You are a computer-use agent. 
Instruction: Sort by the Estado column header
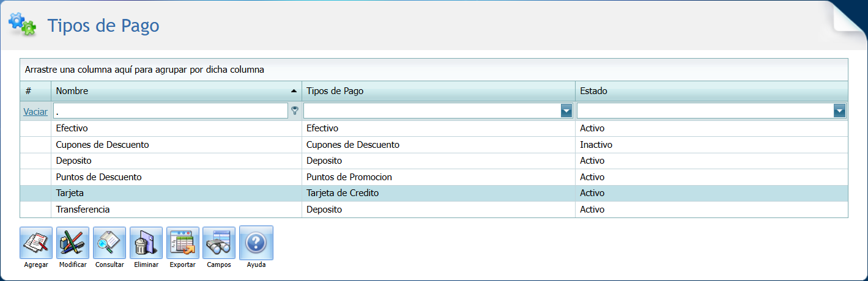tap(712, 91)
